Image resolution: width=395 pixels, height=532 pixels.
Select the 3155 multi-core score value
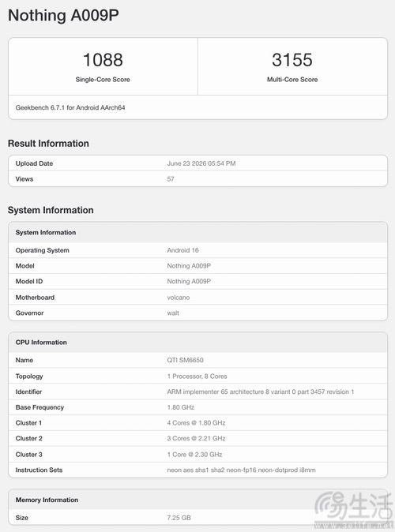click(x=292, y=60)
